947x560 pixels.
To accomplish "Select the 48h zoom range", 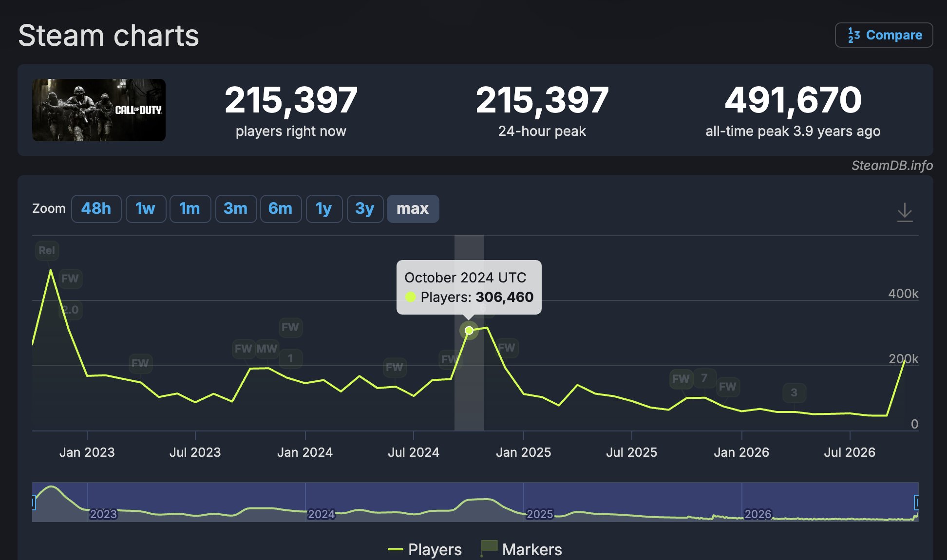I will tap(96, 209).
